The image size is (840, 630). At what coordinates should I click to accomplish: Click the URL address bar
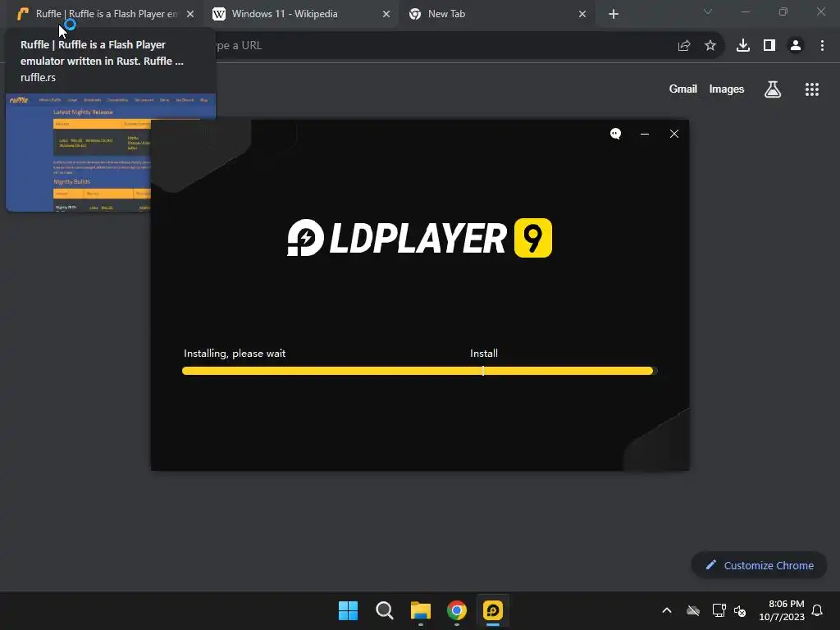(440, 46)
